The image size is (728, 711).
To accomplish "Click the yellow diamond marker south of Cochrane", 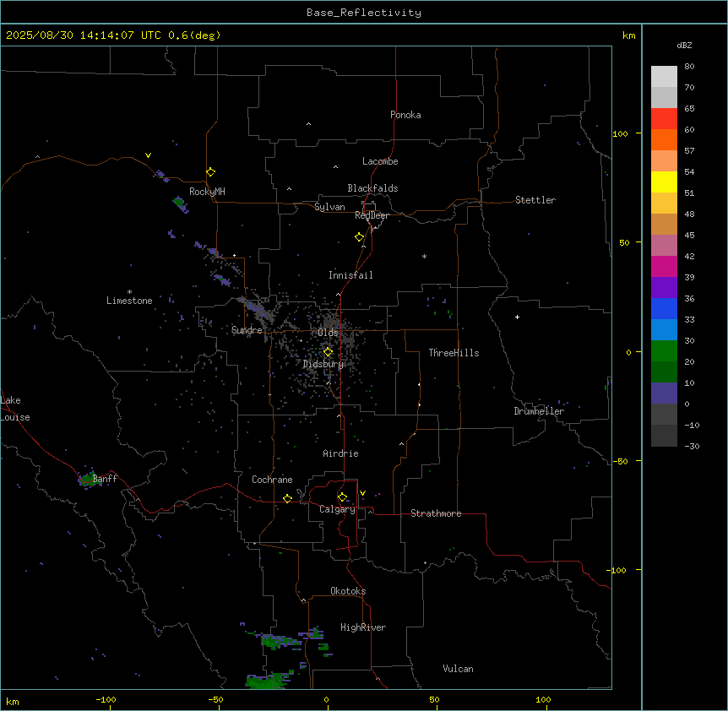I will coord(287,498).
